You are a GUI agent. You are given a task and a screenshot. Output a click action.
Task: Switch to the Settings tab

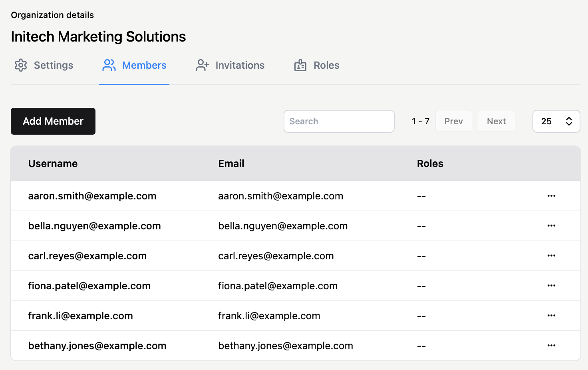tap(53, 65)
